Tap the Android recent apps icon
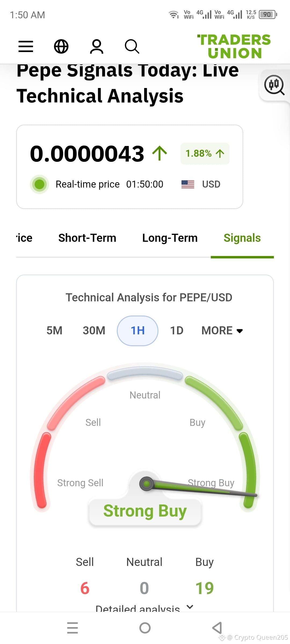This screenshot has height=644, width=290. (x=73, y=628)
